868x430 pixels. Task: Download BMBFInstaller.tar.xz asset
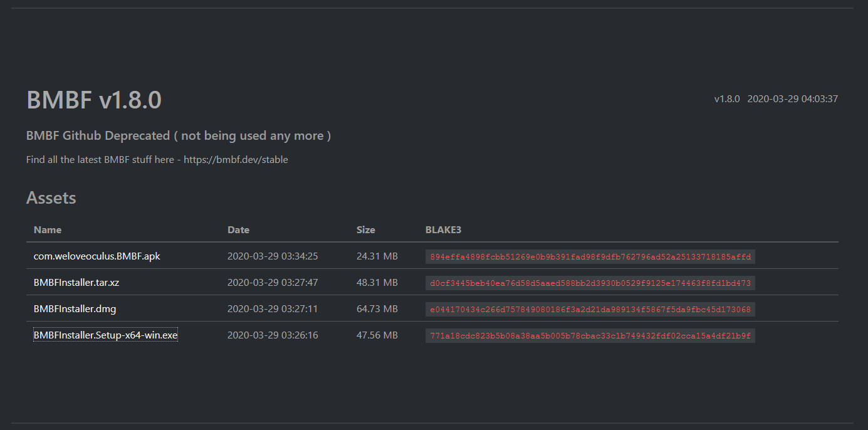tap(76, 282)
